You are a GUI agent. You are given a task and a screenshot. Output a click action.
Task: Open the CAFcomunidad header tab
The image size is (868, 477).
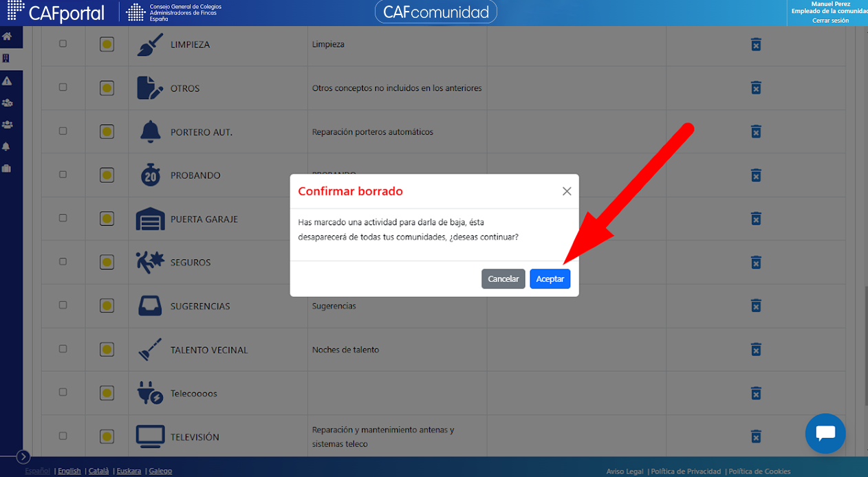click(436, 12)
